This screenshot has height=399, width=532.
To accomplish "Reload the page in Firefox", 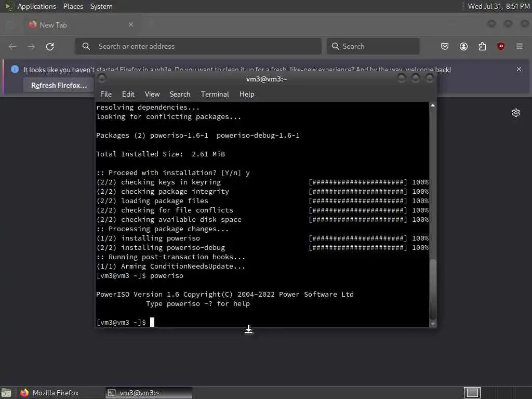I will point(50,46).
